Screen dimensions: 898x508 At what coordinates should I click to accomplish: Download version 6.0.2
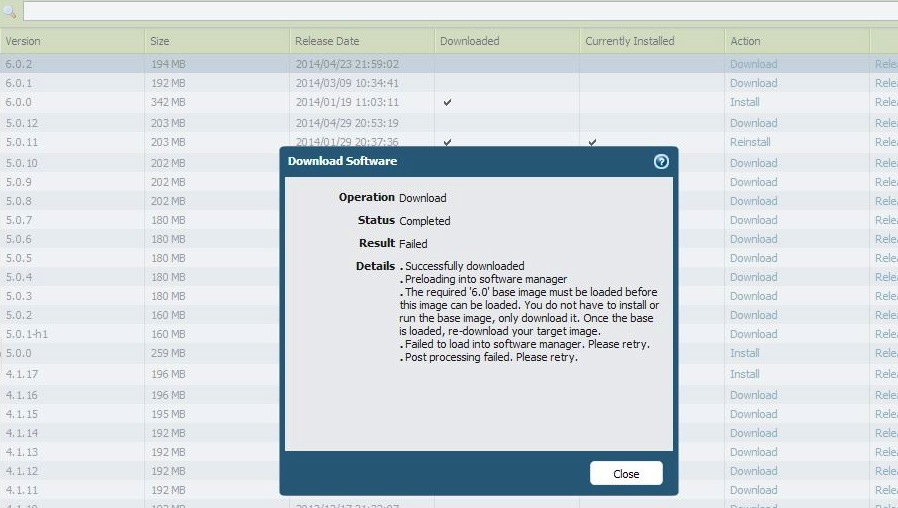point(754,64)
